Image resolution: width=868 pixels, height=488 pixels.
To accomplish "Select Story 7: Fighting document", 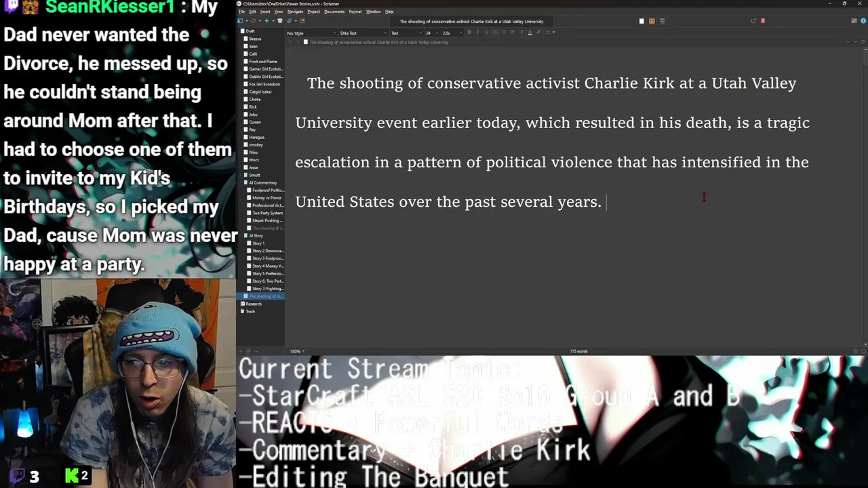I will (x=267, y=289).
